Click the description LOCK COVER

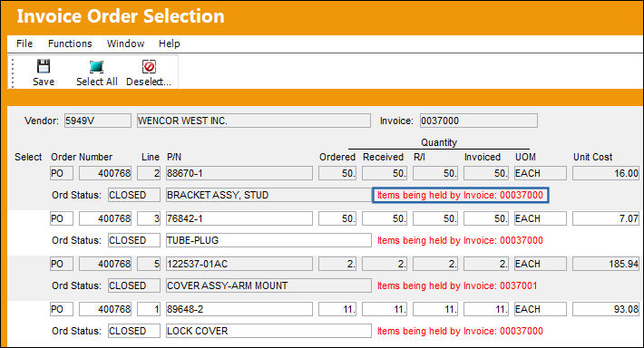pos(268,331)
